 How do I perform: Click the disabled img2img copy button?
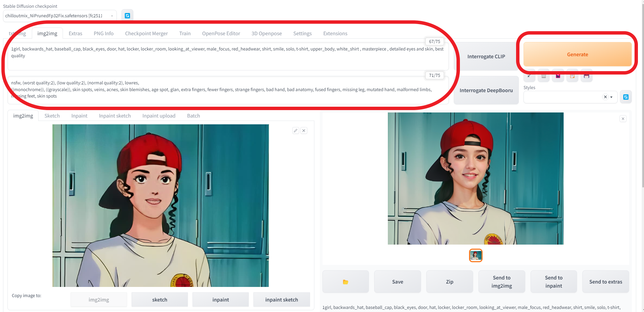coord(99,299)
